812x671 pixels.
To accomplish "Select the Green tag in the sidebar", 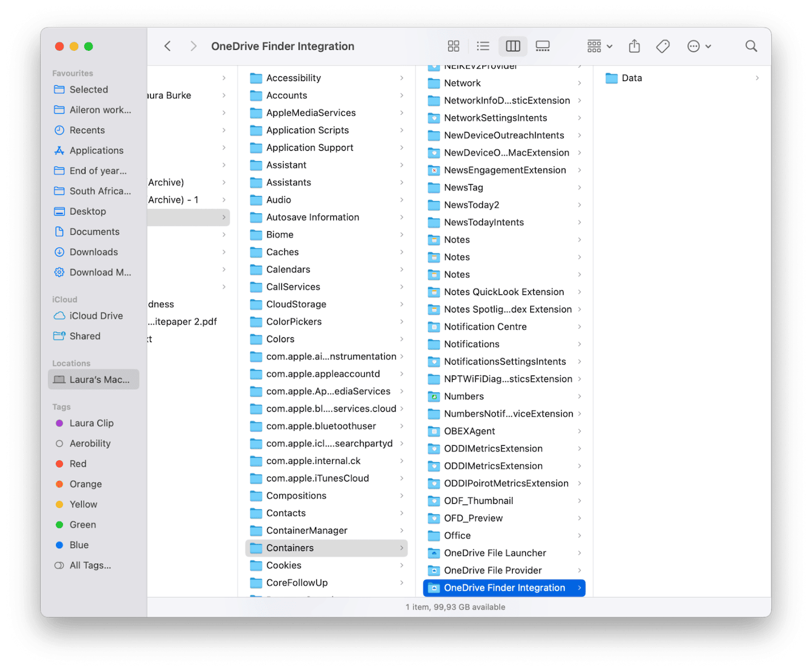I will (82, 524).
